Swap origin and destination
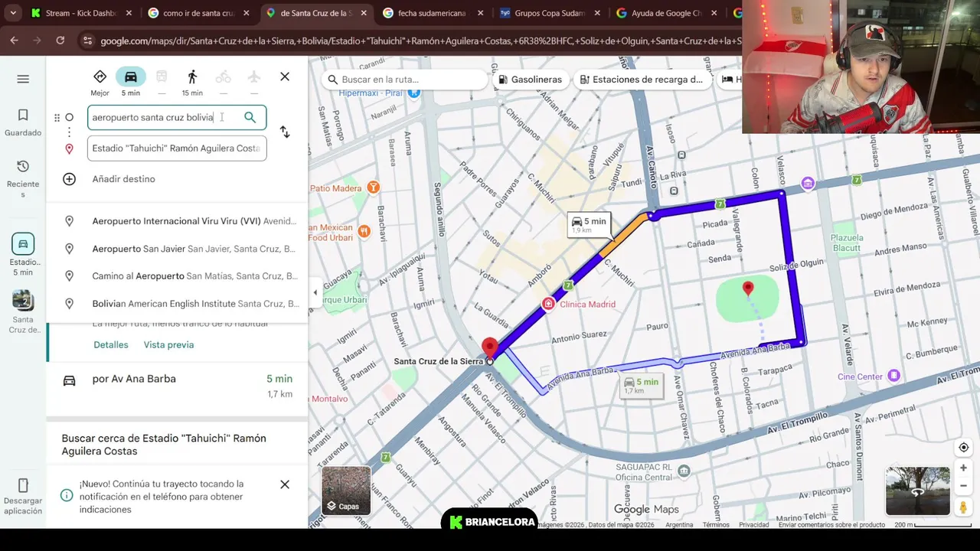This screenshot has width=980, height=551. [x=285, y=132]
